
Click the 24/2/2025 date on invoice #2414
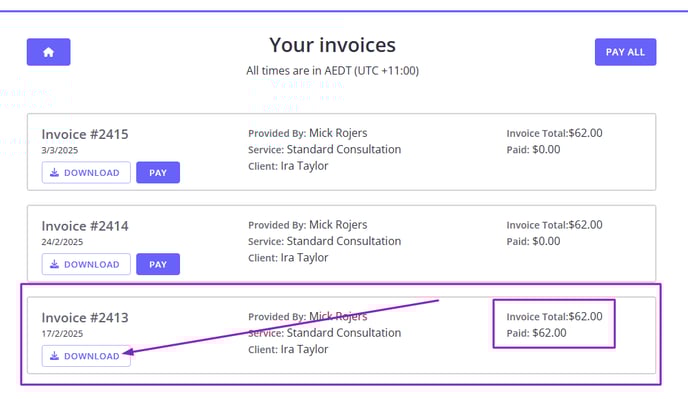[x=62, y=242]
